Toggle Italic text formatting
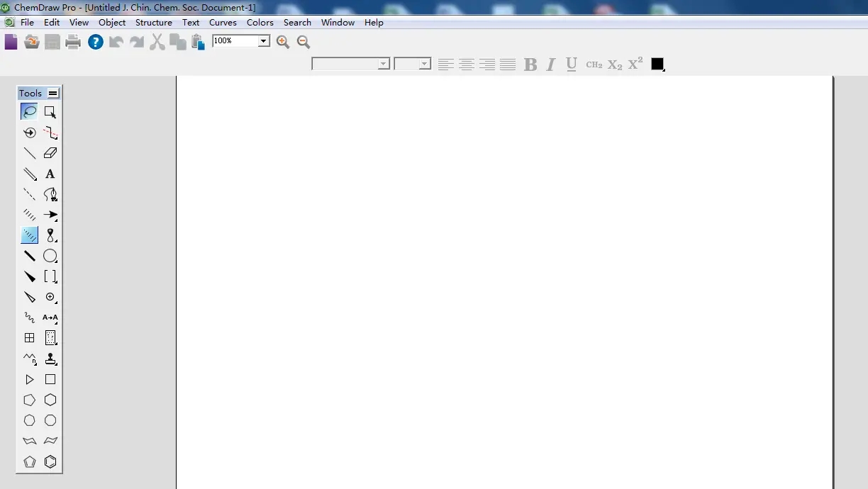The width and height of the screenshot is (868, 489). point(550,64)
